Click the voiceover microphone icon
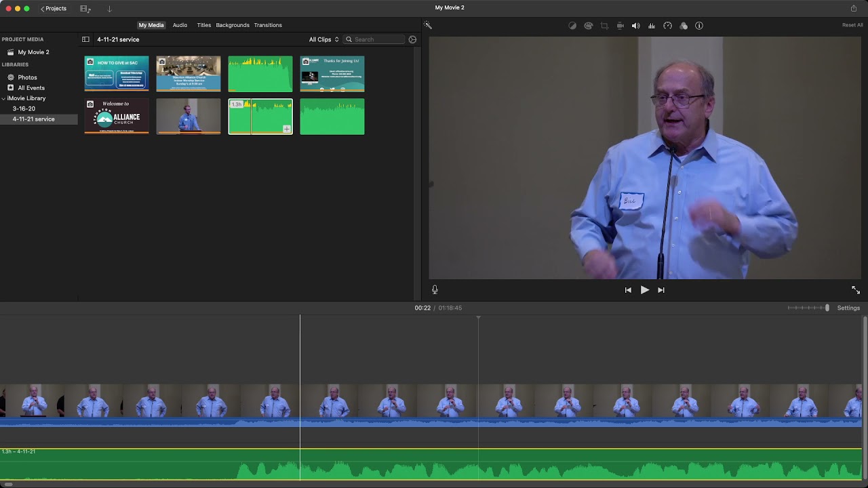This screenshot has width=868, height=488. pyautogui.click(x=435, y=289)
